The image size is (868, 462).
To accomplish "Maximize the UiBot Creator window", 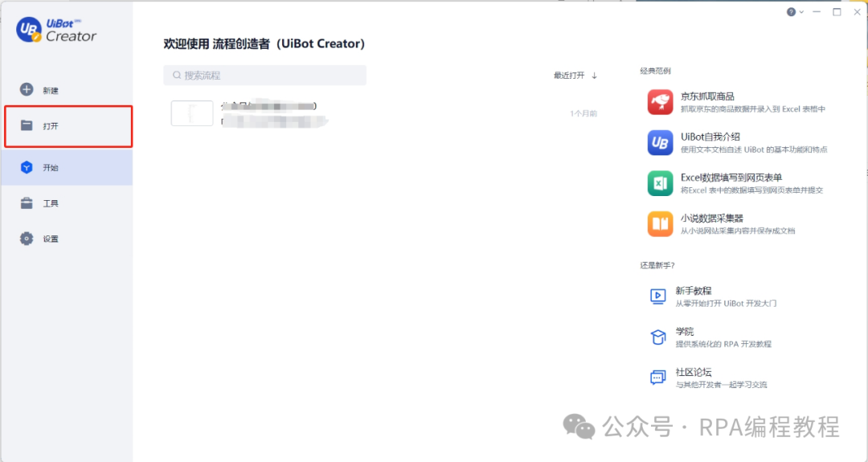I will click(x=837, y=11).
